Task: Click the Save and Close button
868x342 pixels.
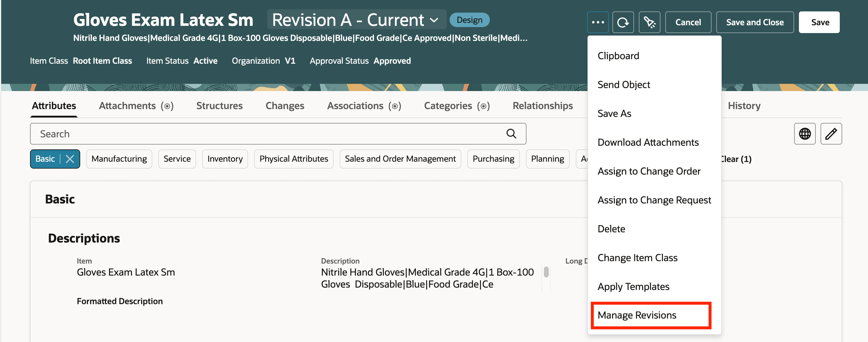Action: coord(755,22)
